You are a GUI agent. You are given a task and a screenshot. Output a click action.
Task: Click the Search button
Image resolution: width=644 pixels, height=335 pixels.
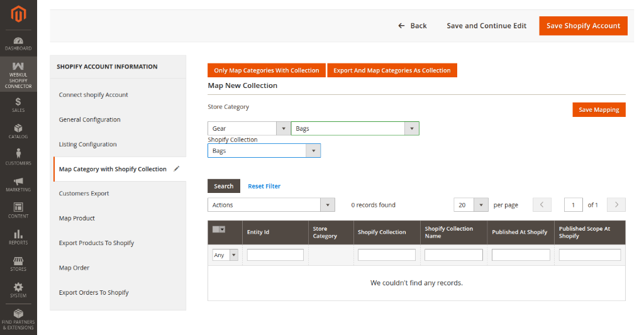click(224, 186)
